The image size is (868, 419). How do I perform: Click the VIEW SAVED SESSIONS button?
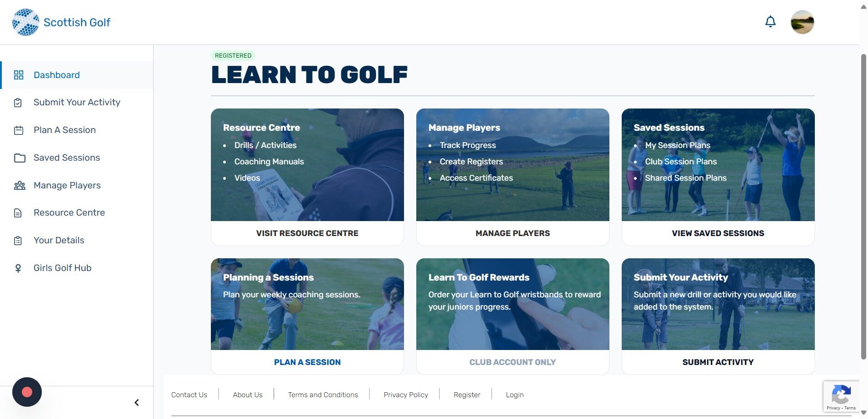click(718, 233)
